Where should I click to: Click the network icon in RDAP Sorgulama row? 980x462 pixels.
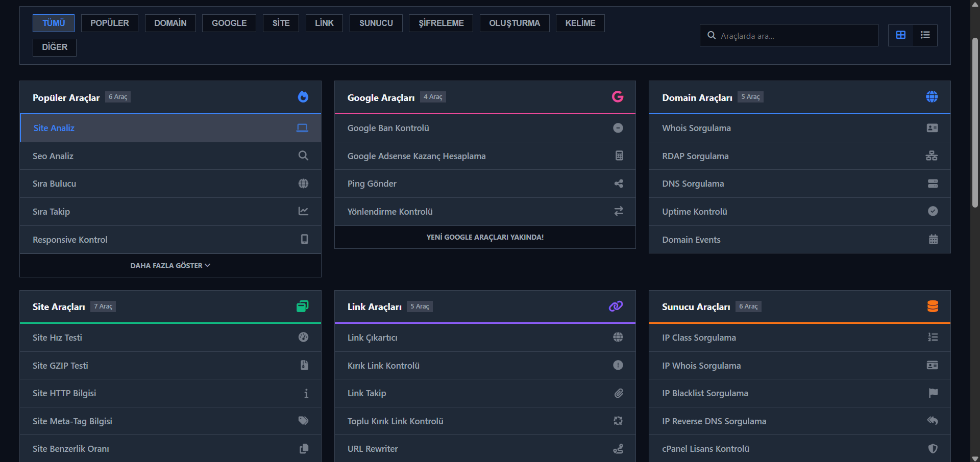[x=932, y=156]
